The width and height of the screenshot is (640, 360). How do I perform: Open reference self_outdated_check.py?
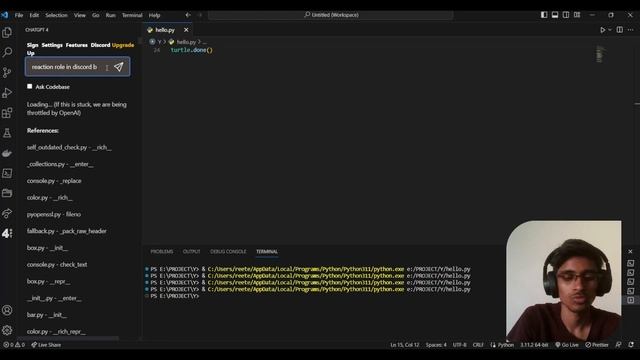[69, 147]
